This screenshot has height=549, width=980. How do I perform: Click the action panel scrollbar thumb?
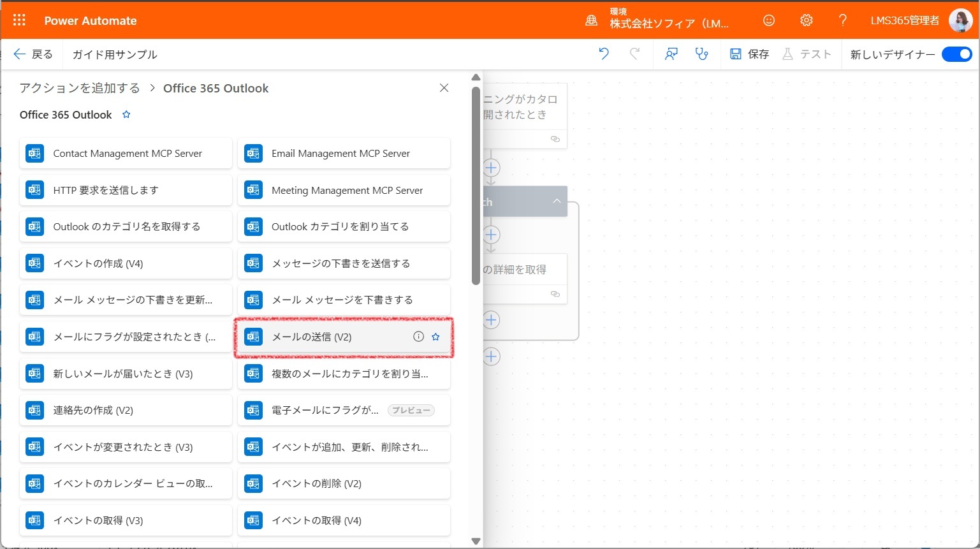click(476, 186)
